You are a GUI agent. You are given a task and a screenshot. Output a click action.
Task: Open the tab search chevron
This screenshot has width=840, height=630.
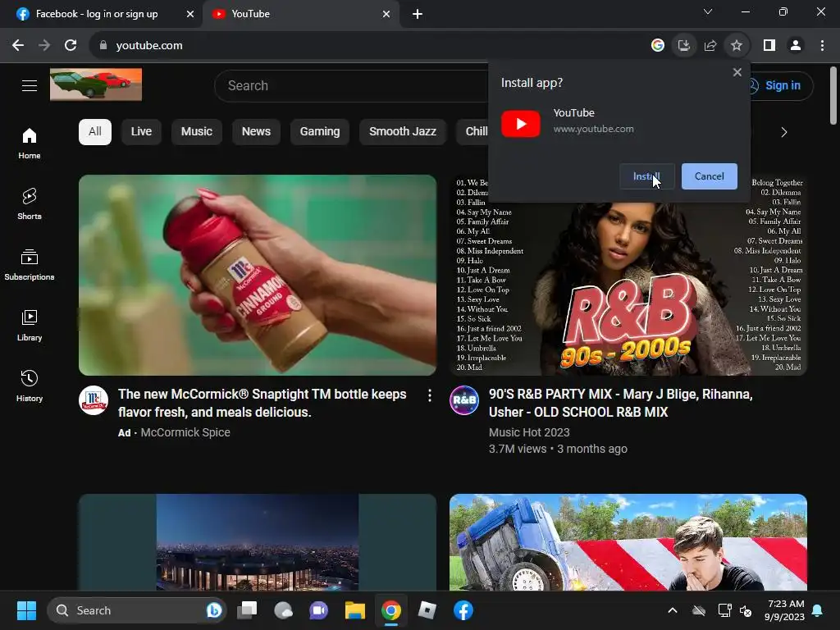[708, 11]
